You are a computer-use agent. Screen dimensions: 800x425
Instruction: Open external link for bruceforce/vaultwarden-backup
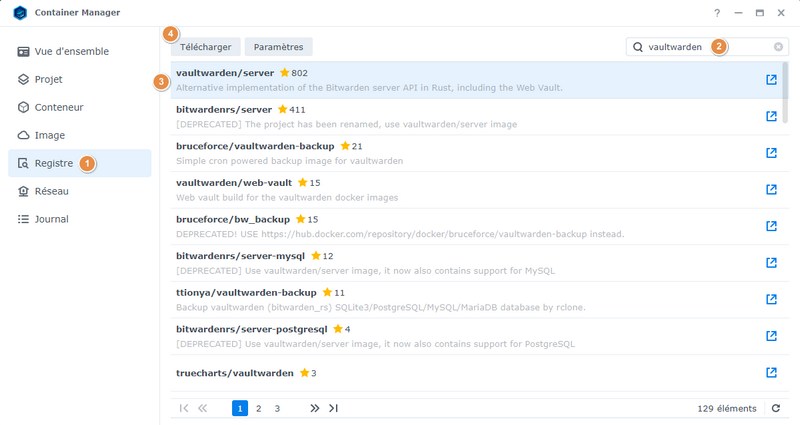click(771, 153)
